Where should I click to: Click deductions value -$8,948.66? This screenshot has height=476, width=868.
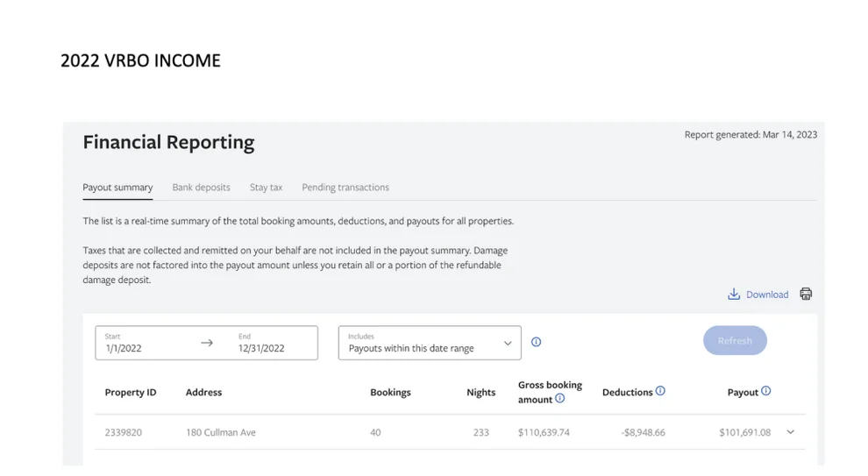pyautogui.click(x=643, y=432)
